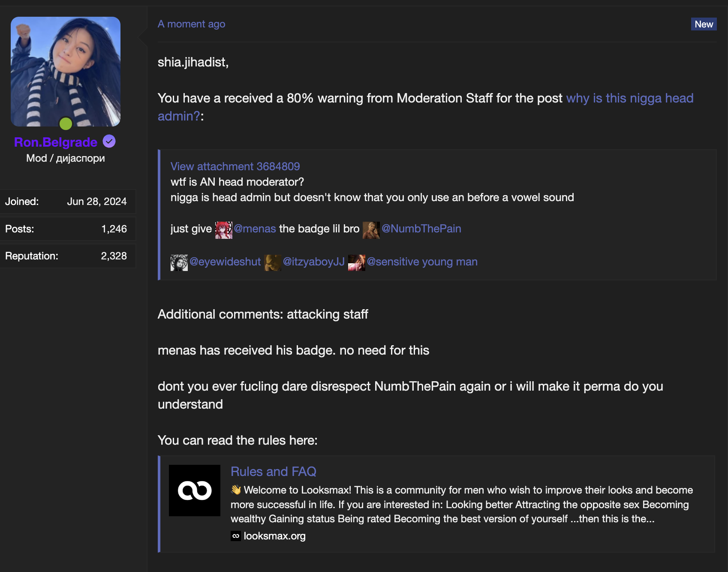Viewport: 728px width, 572px height.
Task: Open the Rules and FAQ link
Action: [x=273, y=472]
